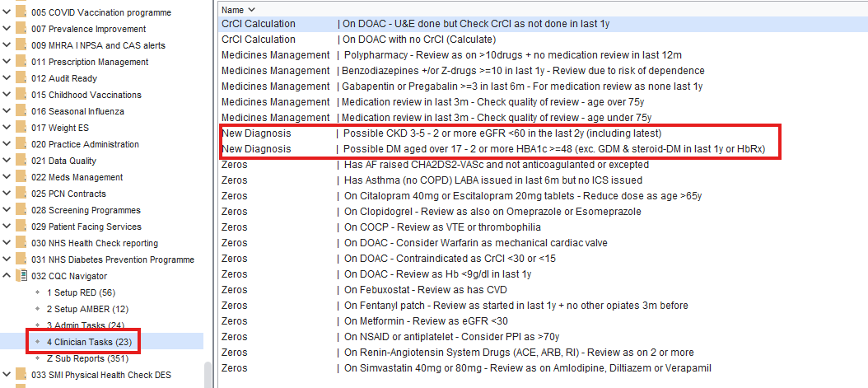Screen dimensions: 868x388
Task: Sort the list by the Name column header
Action: click(x=233, y=8)
